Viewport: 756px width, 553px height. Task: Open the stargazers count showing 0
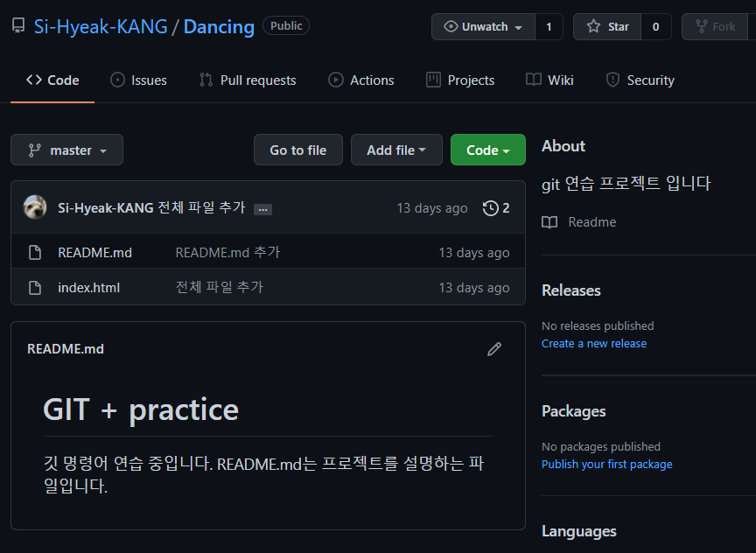[x=655, y=26]
